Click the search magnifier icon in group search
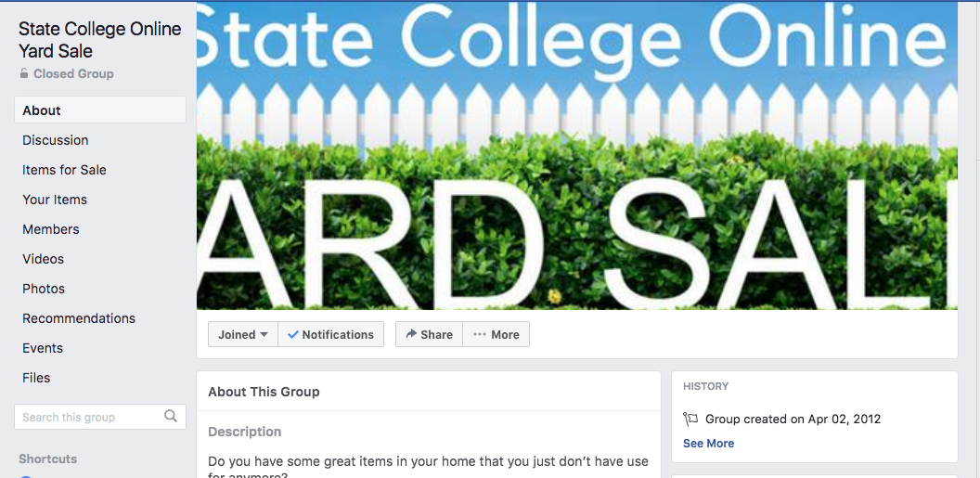The height and width of the screenshot is (478, 980). point(171,416)
